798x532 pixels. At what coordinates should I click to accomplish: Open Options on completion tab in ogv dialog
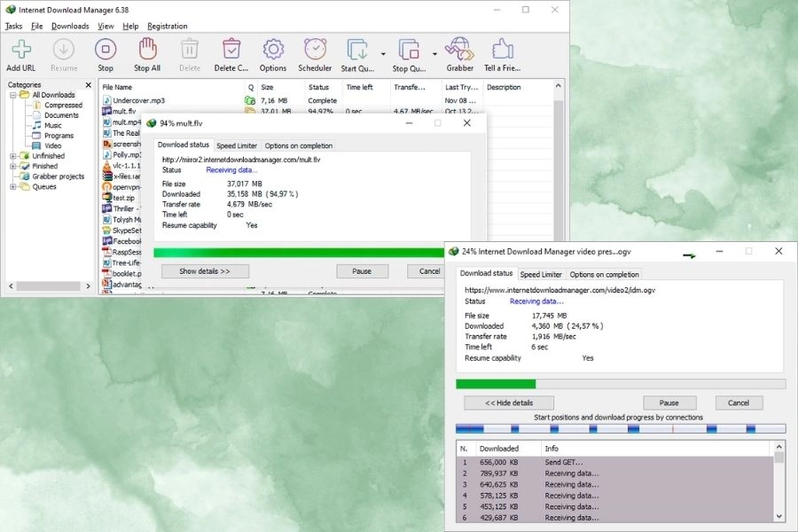coord(604,274)
